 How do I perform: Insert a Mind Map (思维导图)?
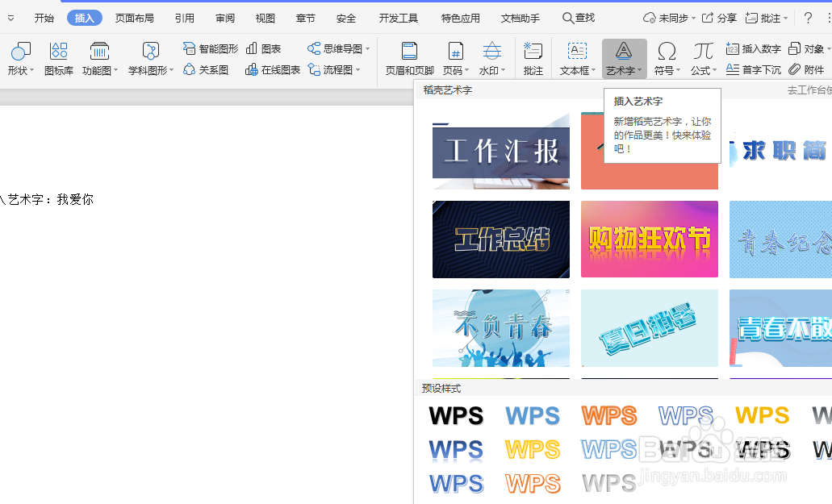pos(339,48)
